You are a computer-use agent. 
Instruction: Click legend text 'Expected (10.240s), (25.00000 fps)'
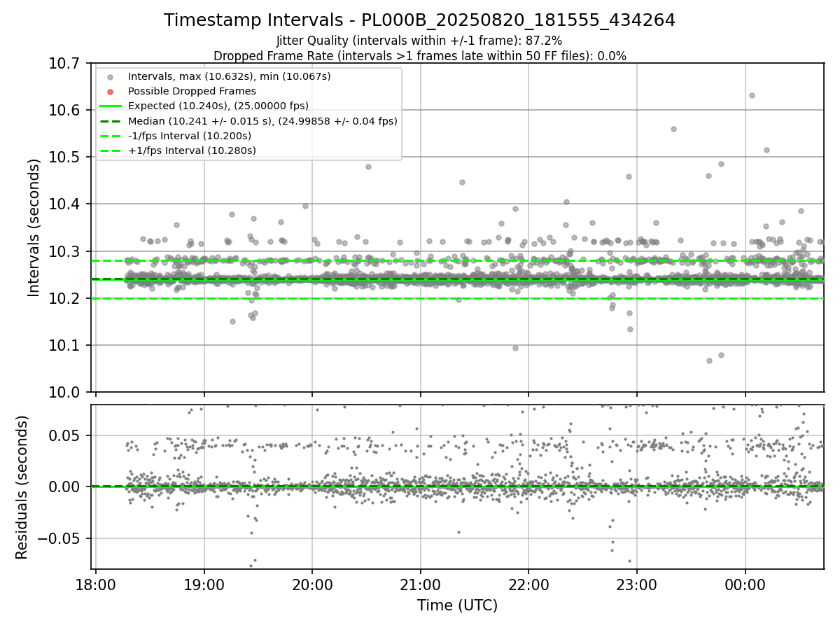coord(218,106)
